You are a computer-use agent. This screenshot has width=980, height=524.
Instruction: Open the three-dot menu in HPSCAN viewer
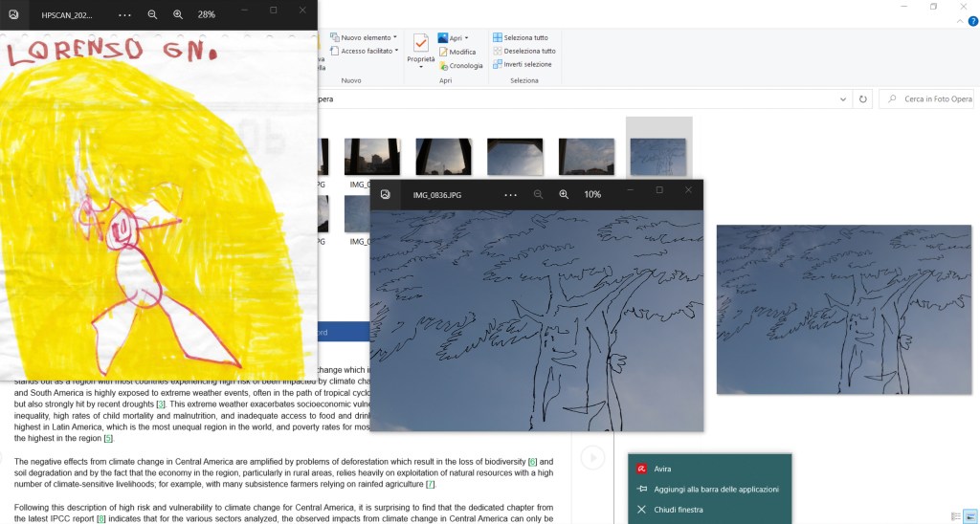click(x=124, y=14)
